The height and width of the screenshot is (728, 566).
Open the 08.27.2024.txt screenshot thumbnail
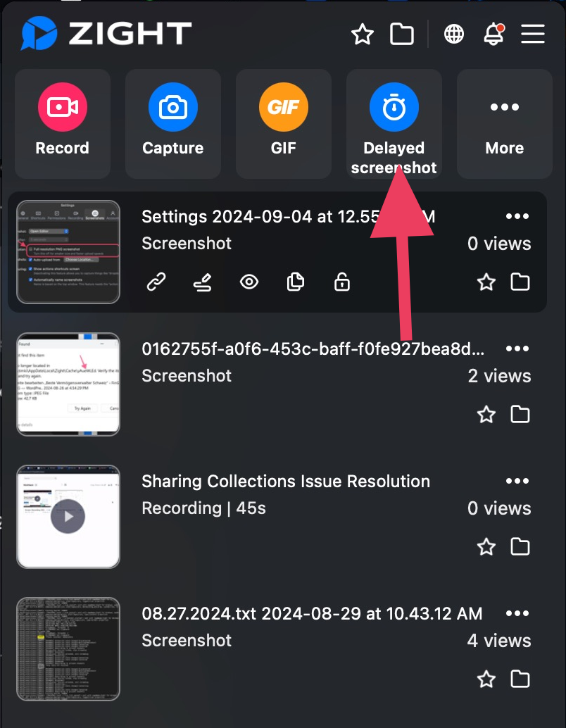point(68,649)
